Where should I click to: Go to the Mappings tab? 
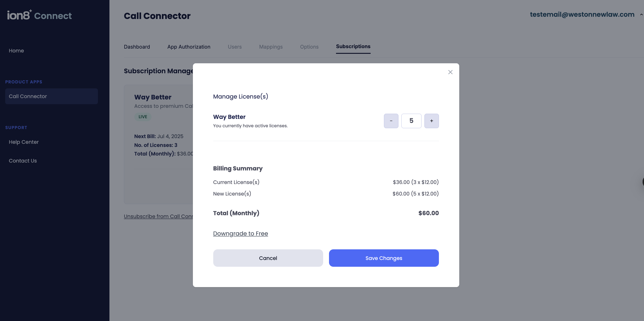pyautogui.click(x=271, y=47)
